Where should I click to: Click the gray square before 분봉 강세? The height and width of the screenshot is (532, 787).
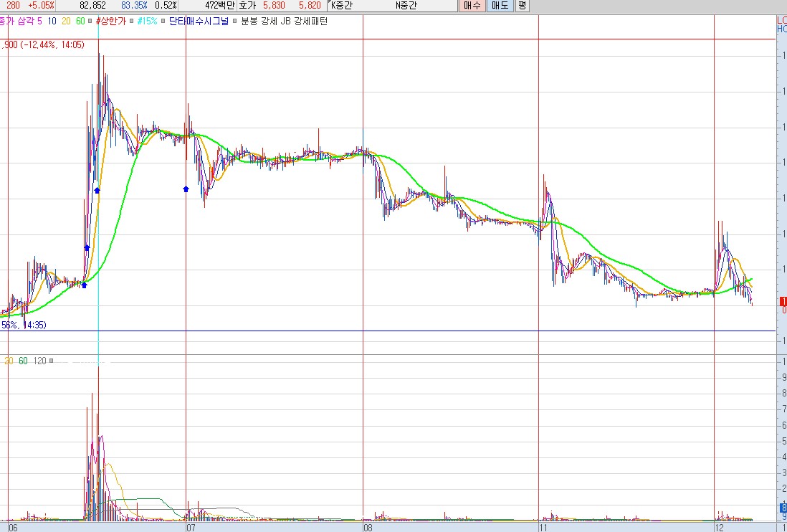tap(235, 21)
